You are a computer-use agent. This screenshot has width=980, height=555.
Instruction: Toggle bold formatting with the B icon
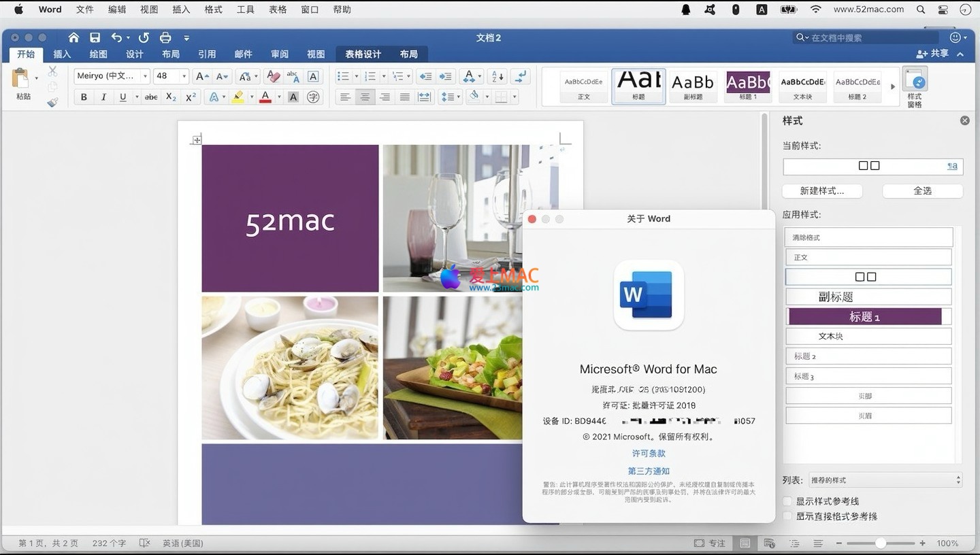(x=84, y=97)
